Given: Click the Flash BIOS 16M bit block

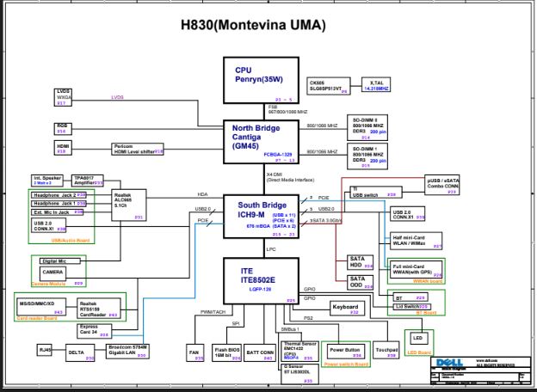Looking at the screenshot, I should click(x=226, y=352).
